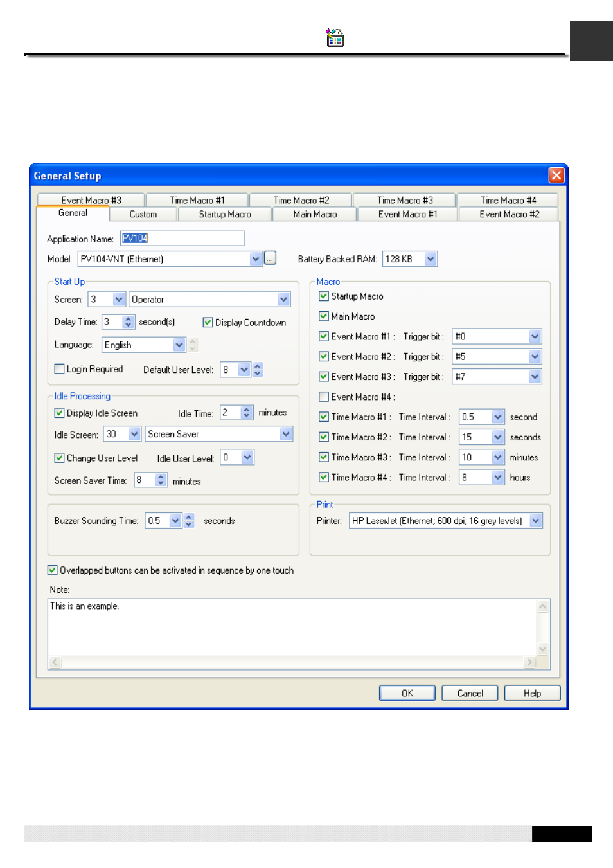This screenshot has height=868, width=613.
Task: Open the Time Macro #4 tab
Action: click(x=508, y=200)
